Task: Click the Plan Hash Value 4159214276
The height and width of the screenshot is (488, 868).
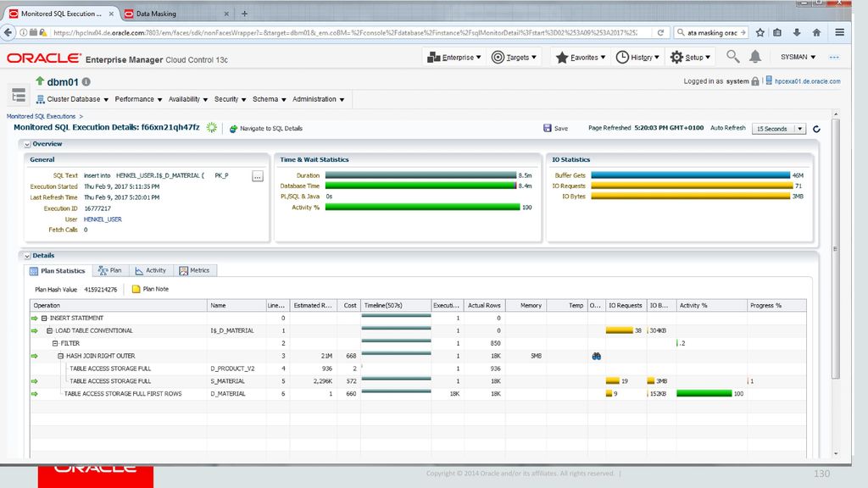Action: click(100, 290)
